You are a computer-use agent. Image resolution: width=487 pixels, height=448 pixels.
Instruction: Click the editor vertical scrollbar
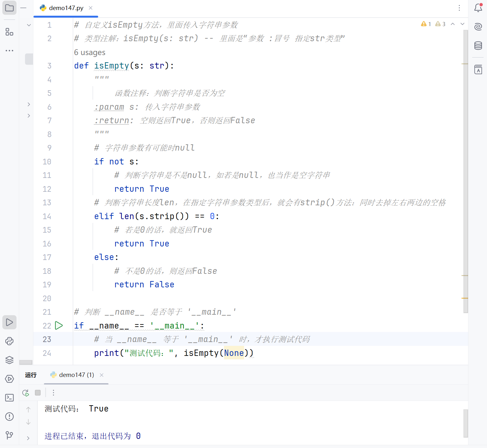466,171
